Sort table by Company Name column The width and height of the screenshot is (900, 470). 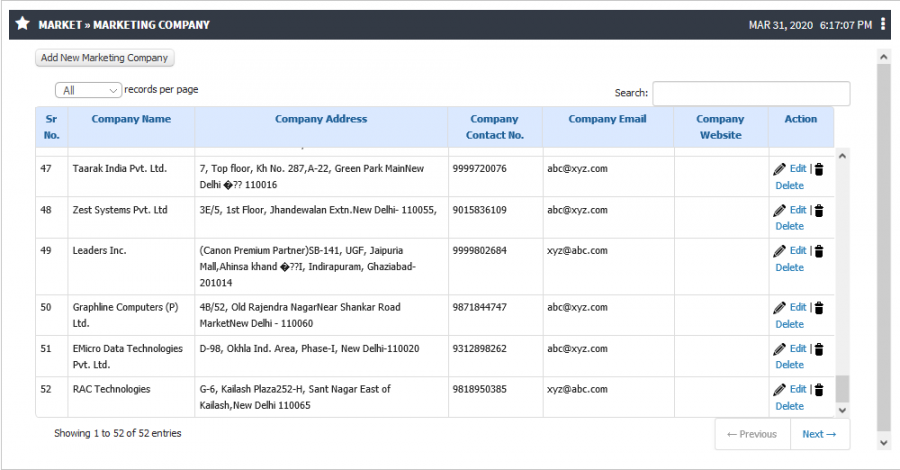[x=131, y=119]
